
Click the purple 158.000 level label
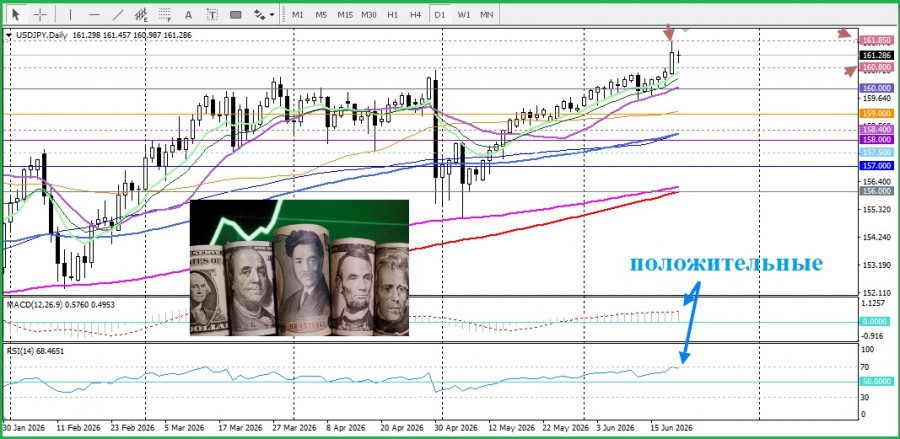[876, 139]
